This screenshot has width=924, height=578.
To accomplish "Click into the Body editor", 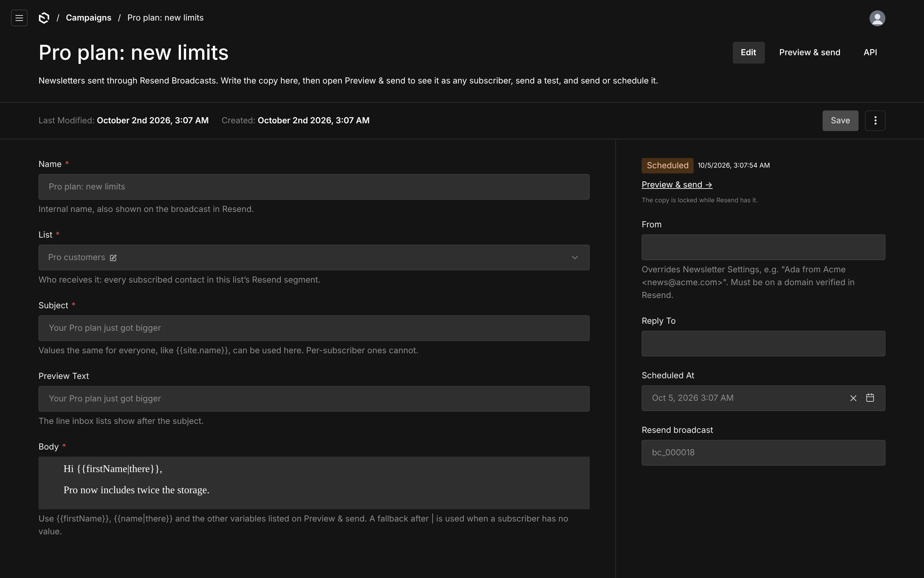I will [x=314, y=483].
